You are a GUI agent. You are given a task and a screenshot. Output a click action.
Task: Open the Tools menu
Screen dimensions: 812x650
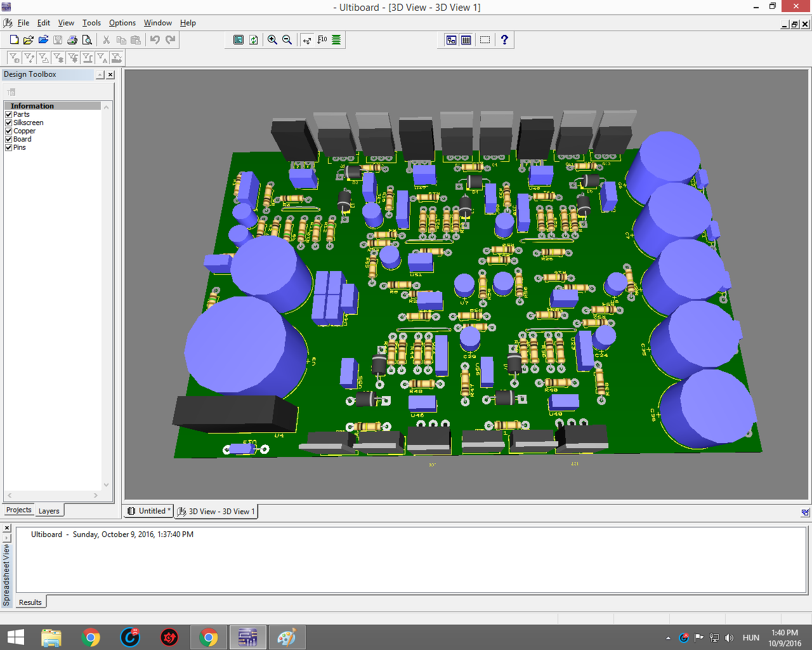coord(91,23)
